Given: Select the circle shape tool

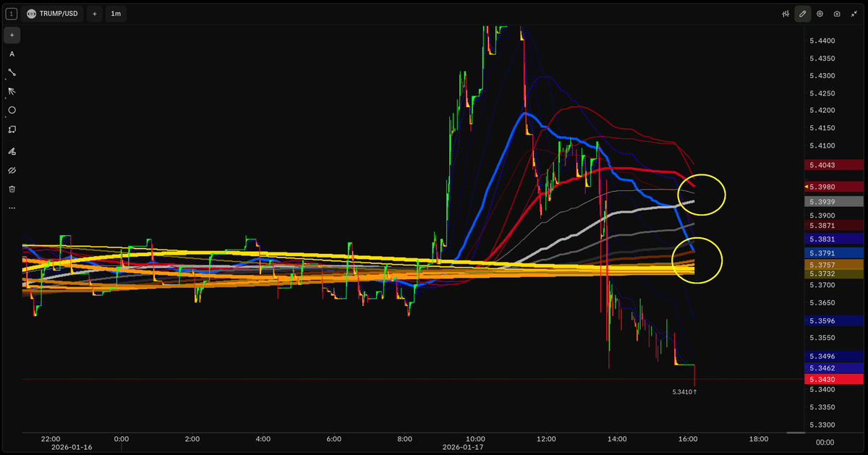Looking at the screenshot, I should (12, 110).
